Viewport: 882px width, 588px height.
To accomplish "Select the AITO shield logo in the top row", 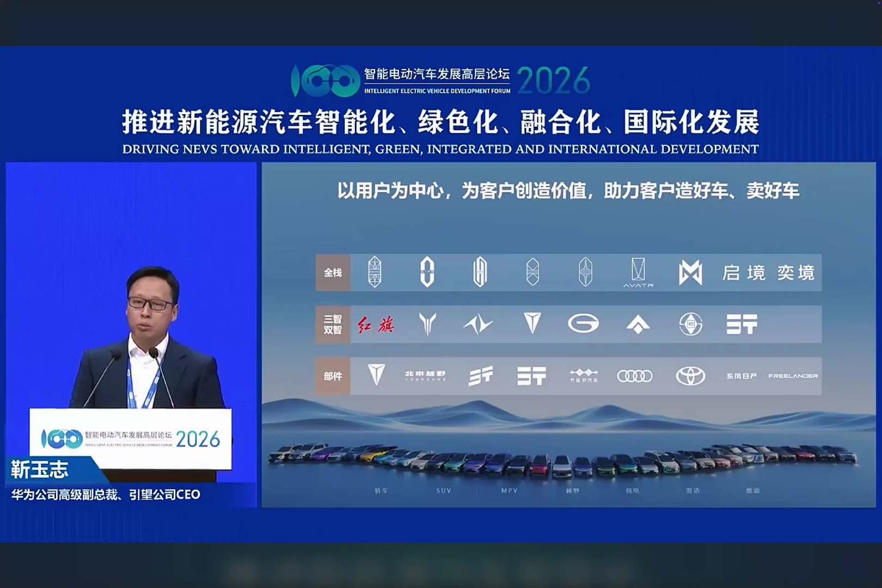I will click(427, 271).
